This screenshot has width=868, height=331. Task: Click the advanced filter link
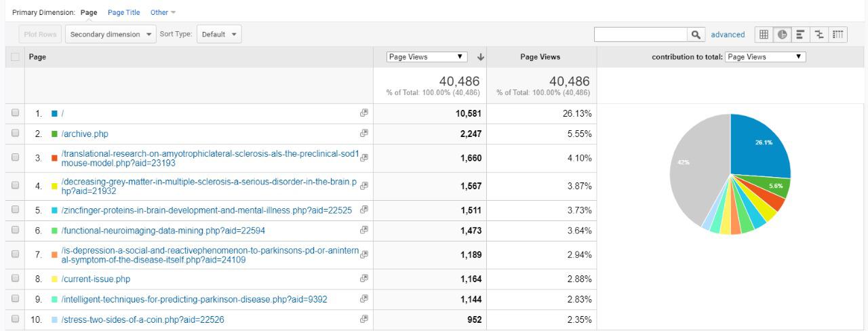728,35
